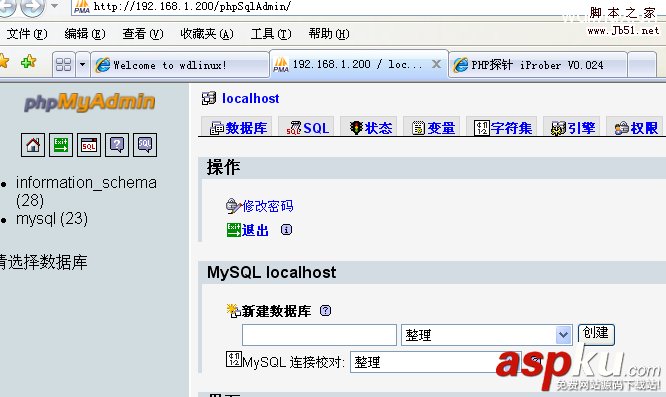
Task: Click the 退出 logout link
Action: click(255, 230)
